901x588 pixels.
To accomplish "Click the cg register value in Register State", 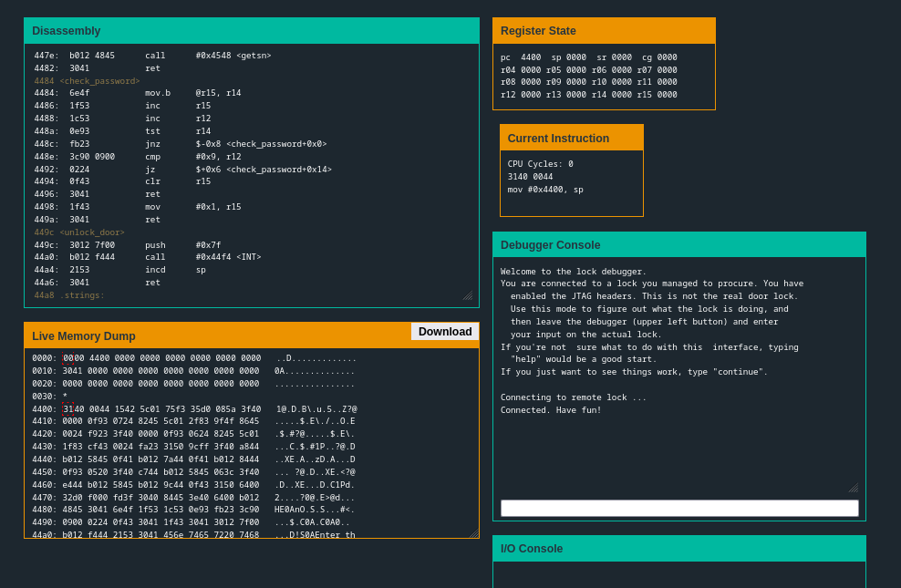I will (668, 57).
